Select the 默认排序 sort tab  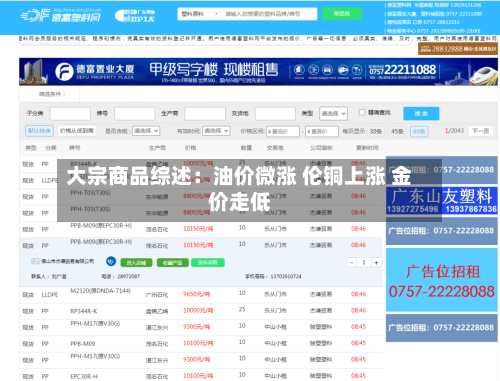39,131
